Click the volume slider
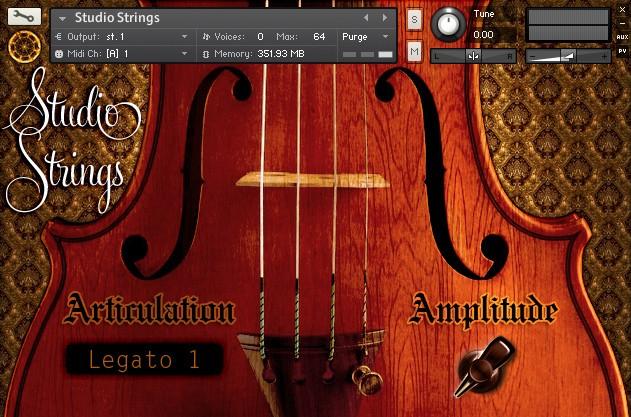This screenshot has height=417, width=631. pos(569,56)
